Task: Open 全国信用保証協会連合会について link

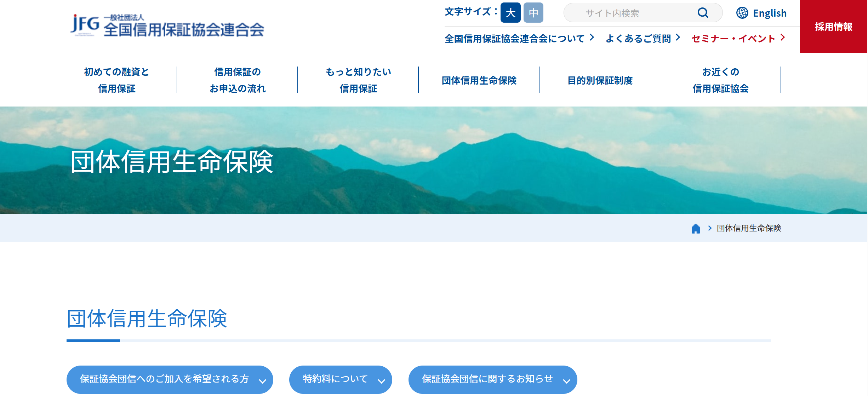Action: [514, 39]
